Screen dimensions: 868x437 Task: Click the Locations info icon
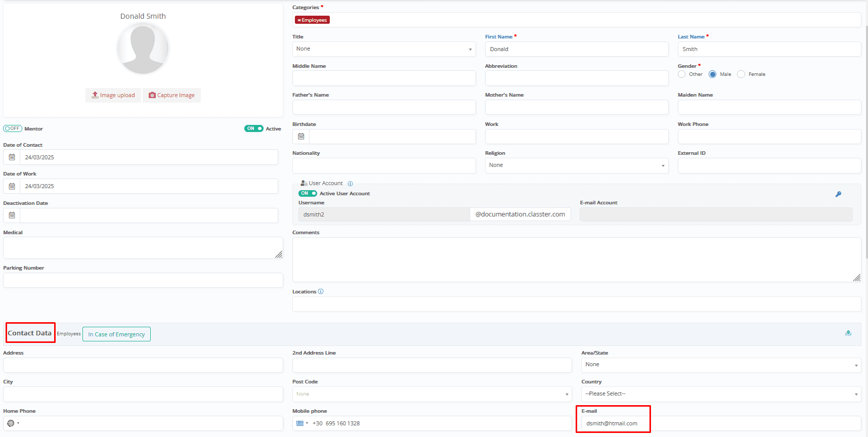pos(321,291)
